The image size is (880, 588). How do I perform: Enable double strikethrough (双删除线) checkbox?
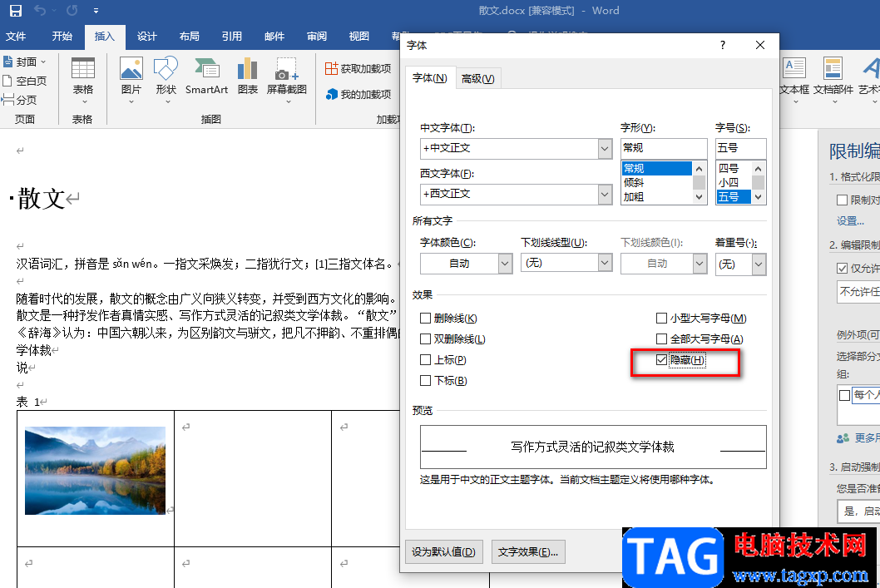425,338
